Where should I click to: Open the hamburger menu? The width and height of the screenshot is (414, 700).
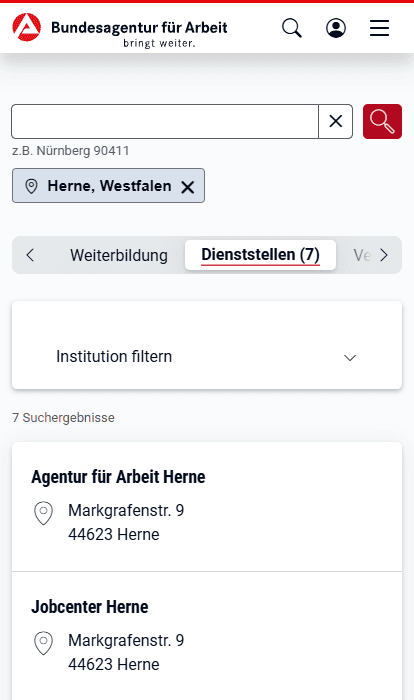(379, 28)
